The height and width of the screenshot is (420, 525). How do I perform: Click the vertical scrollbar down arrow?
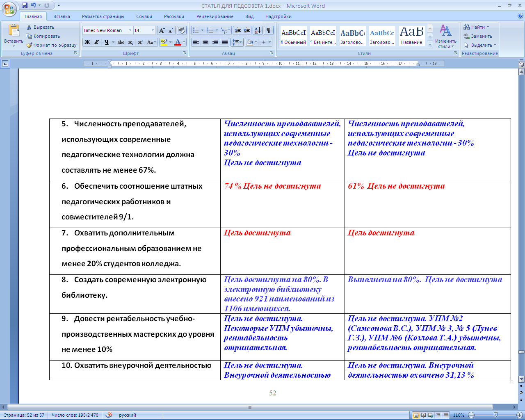click(521, 379)
